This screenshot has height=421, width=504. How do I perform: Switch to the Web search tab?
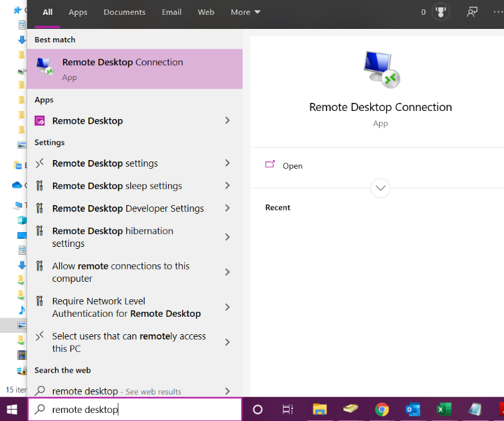[x=206, y=12]
